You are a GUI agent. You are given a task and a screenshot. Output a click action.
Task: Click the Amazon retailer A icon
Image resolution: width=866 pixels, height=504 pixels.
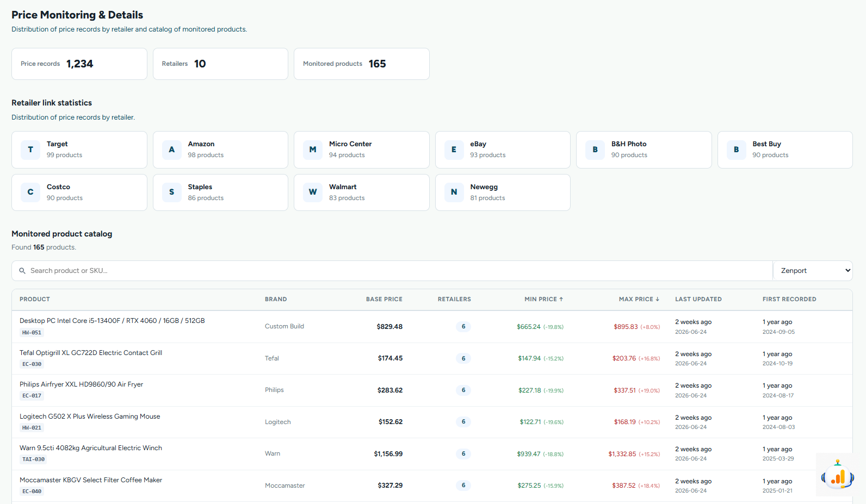click(172, 150)
